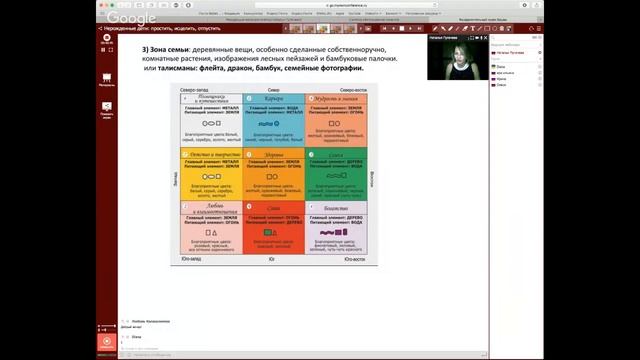Click chat message input field at bottom
640x360 pixels.
pyautogui.click(x=302, y=355)
